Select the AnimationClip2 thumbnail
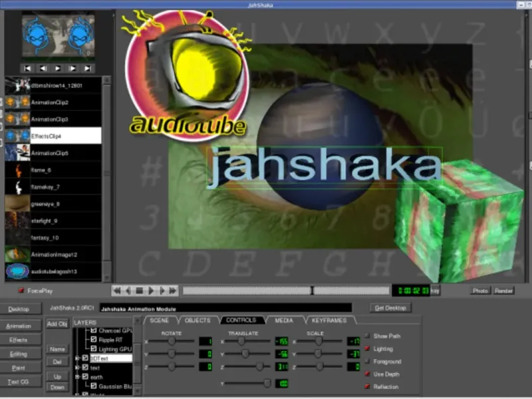 point(17,102)
